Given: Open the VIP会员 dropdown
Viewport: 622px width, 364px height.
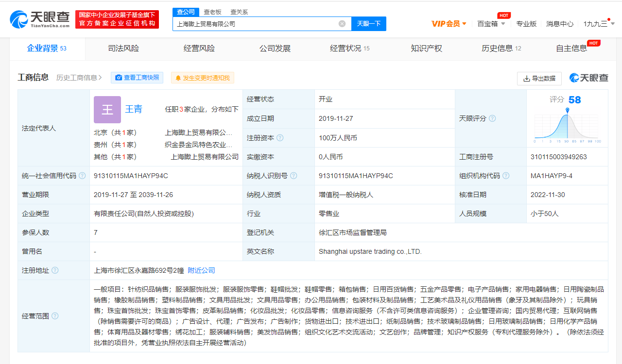Looking at the screenshot, I should (x=448, y=23).
